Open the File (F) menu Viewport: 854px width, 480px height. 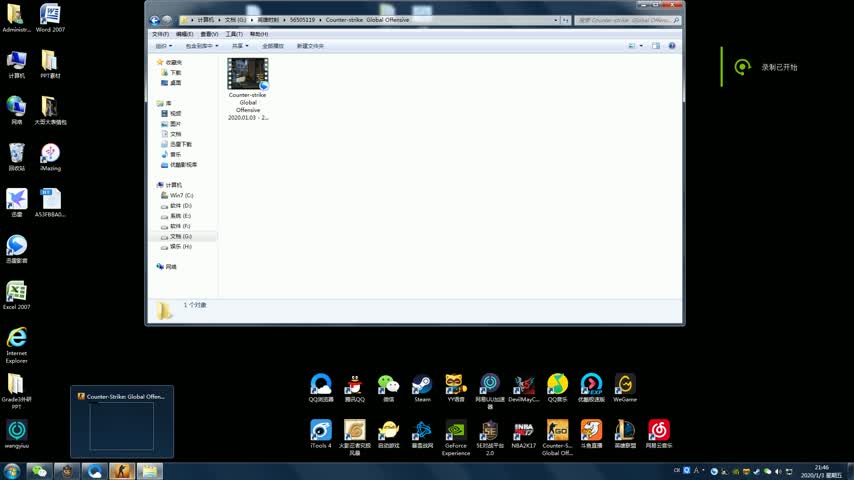160,34
